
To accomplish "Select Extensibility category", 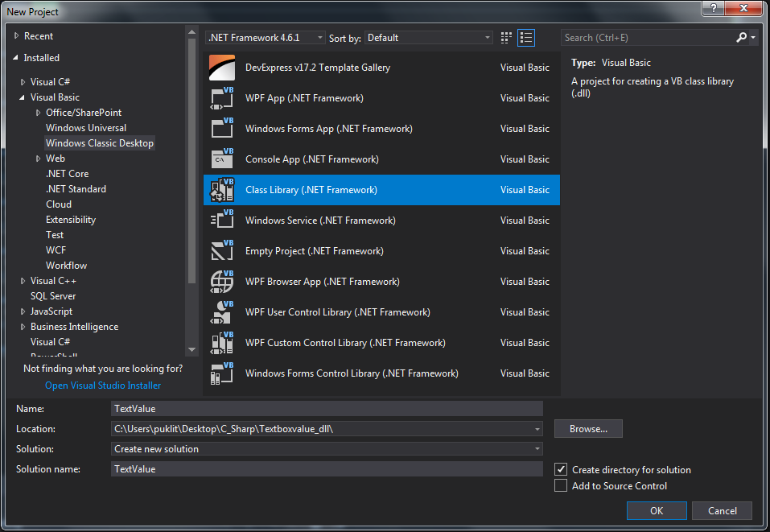I will [71, 220].
